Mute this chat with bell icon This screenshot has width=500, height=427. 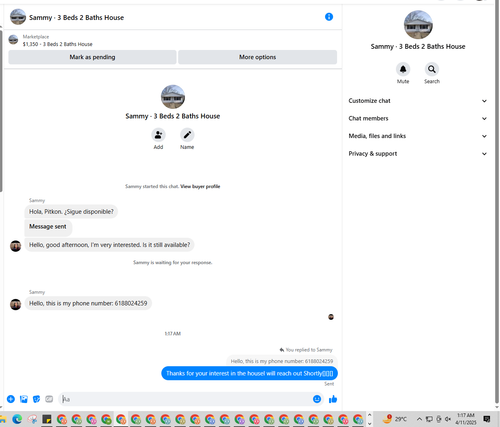pos(403,69)
